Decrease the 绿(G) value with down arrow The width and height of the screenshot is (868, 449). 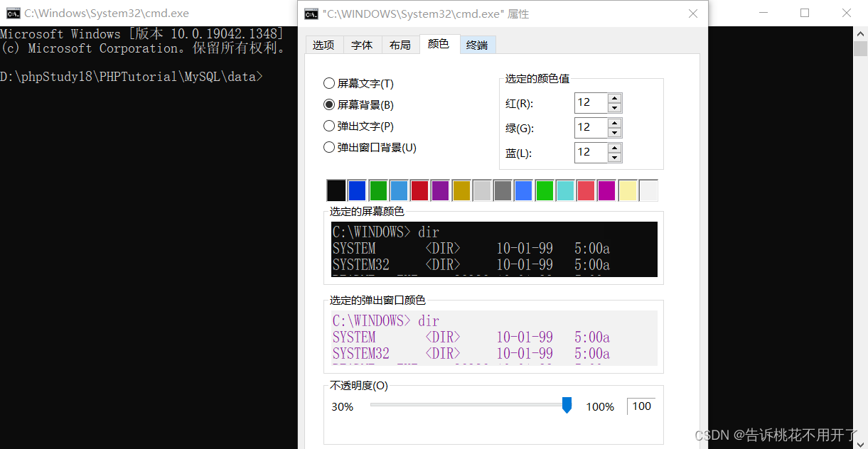pos(615,133)
